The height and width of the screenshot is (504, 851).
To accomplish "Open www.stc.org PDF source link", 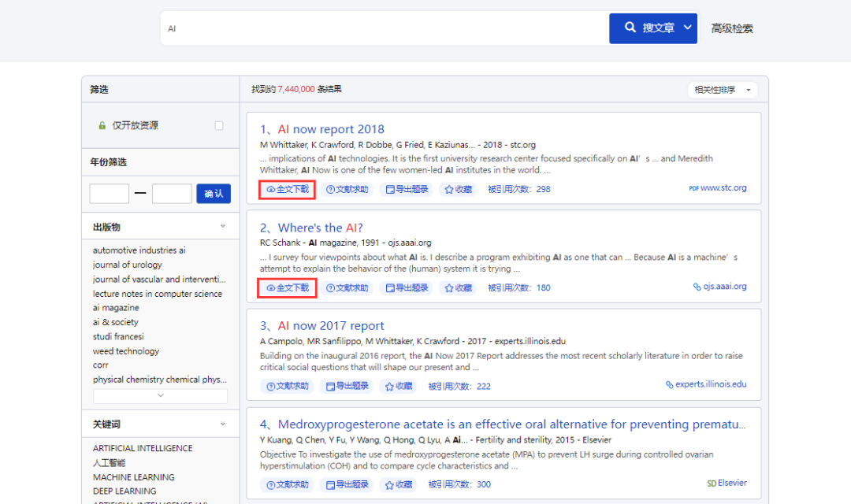I will coord(719,188).
